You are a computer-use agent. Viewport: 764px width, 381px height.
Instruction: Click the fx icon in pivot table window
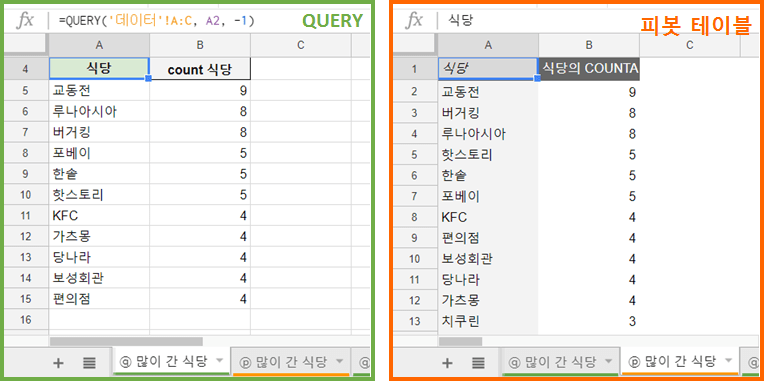(x=414, y=20)
